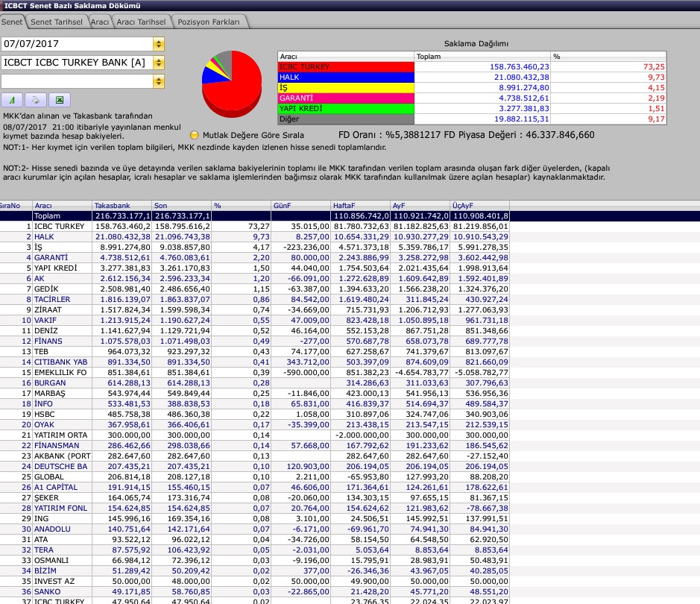Select the DENİZ broker row
Image resolution: width=700 pixels, height=604 pixels.
click(254, 331)
